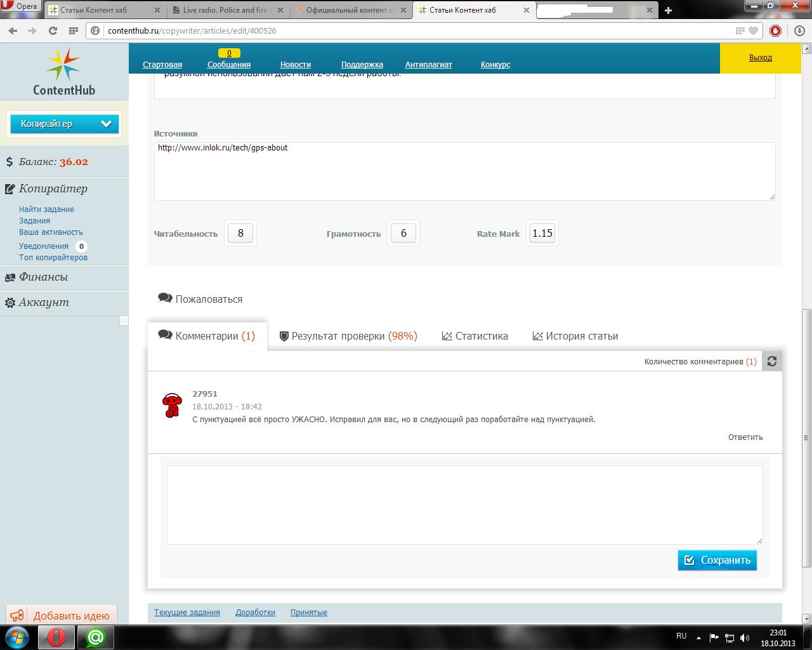This screenshot has width=812, height=650.
Task: Open the network tray icon
Action: (x=730, y=637)
